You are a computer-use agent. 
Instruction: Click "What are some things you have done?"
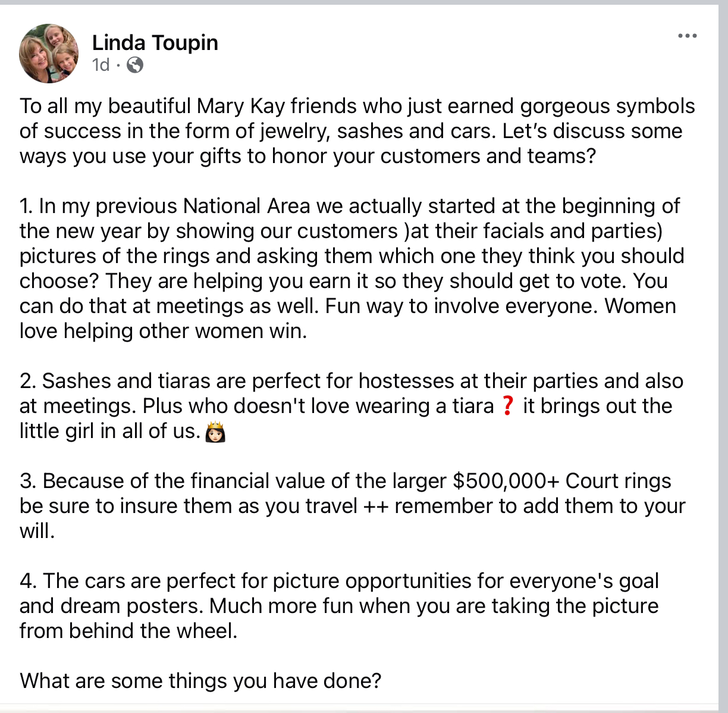click(200, 681)
